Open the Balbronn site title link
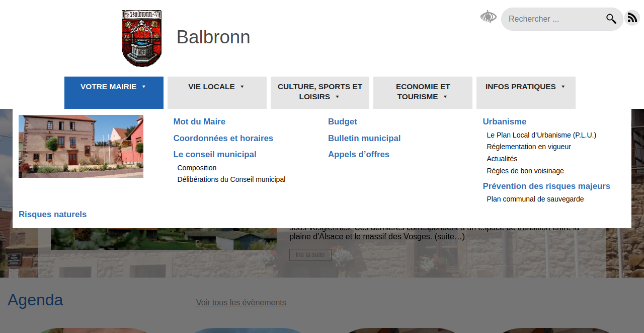 213,37
